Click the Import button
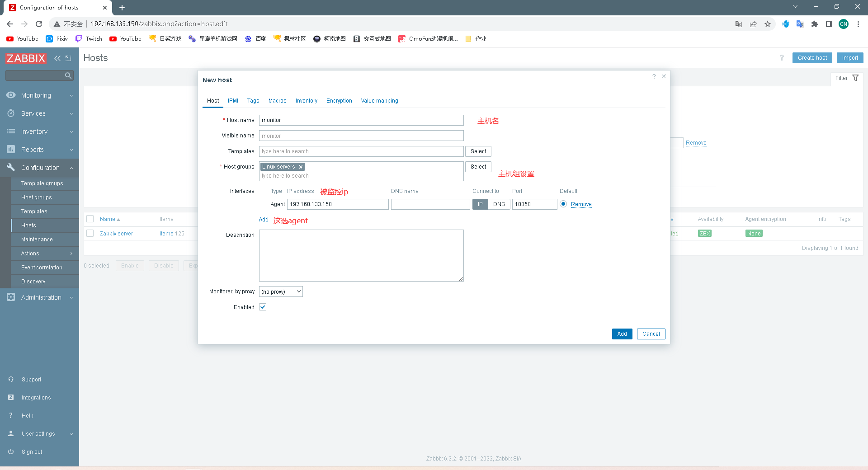The height and width of the screenshot is (470, 868). 850,58
